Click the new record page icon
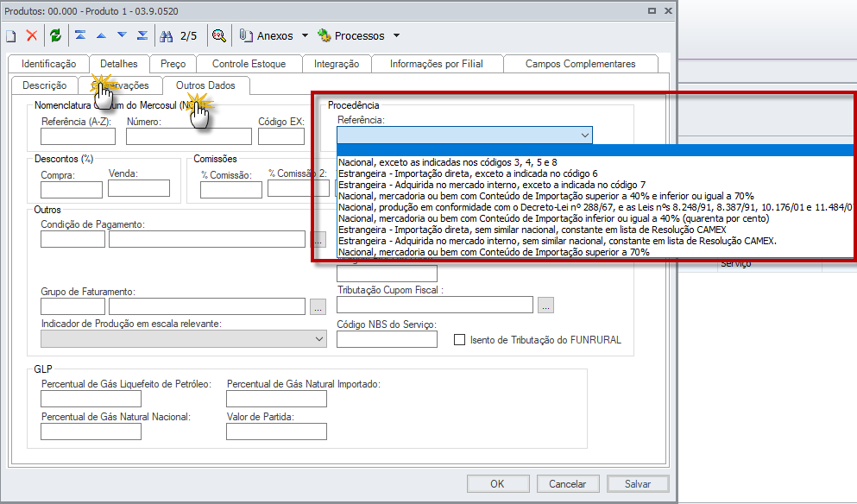This screenshot has height=504, width=857. tap(11, 36)
